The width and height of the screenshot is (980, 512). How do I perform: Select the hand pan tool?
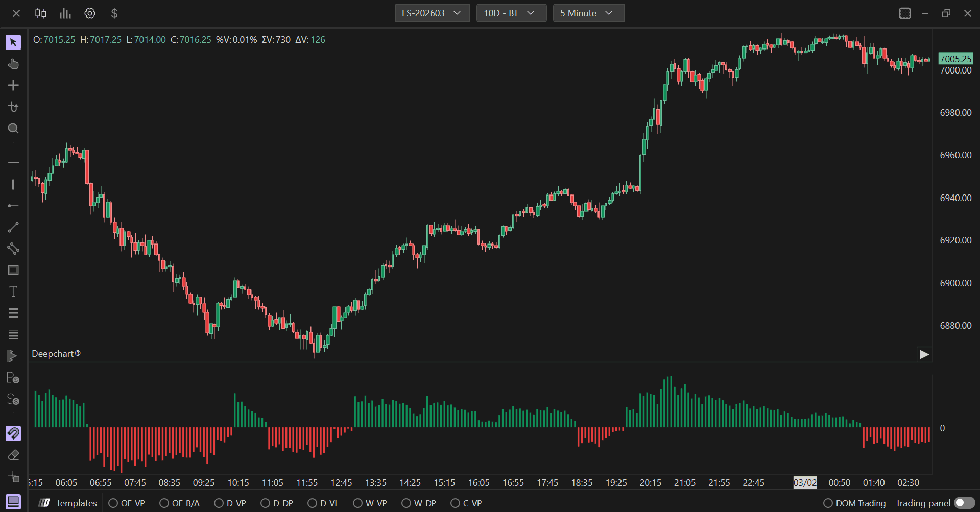pos(13,64)
